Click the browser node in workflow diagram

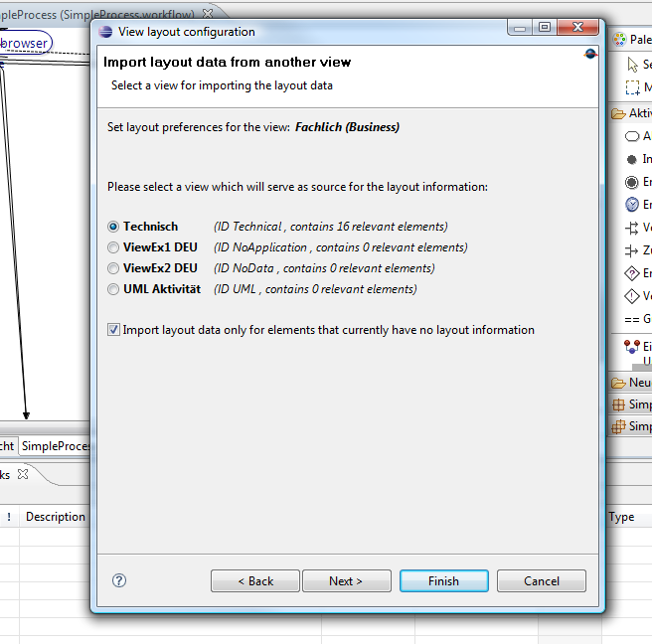coord(24,43)
